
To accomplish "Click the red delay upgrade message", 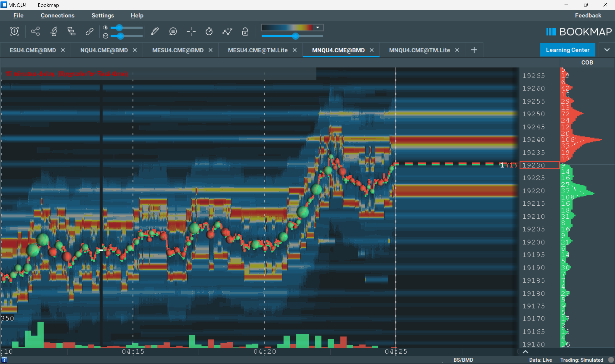I will point(66,74).
